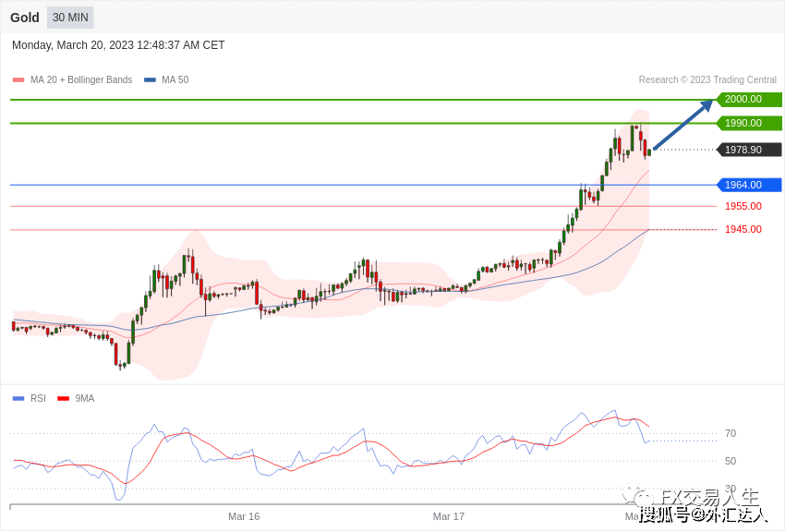Click the Research © 2023 Trading Central credit
The image size is (785, 532).
(x=707, y=80)
